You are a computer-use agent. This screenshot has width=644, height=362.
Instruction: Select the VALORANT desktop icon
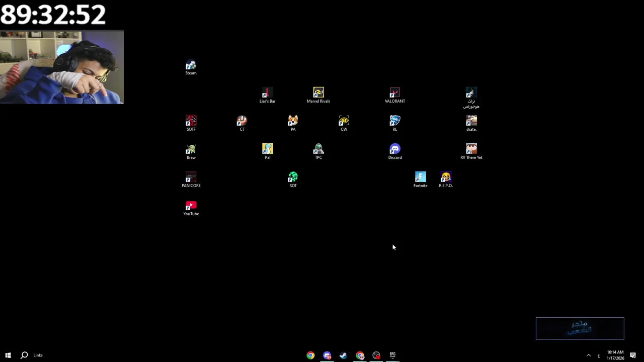[395, 96]
